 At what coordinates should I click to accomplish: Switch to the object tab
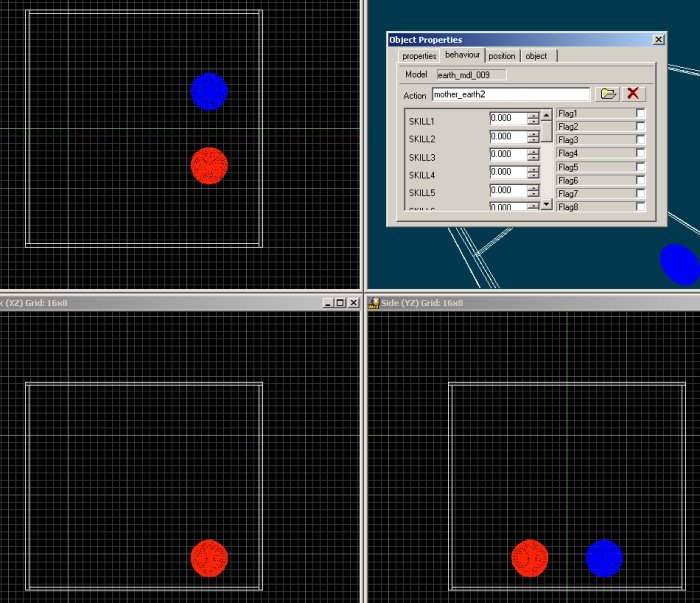pyautogui.click(x=537, y=56)
